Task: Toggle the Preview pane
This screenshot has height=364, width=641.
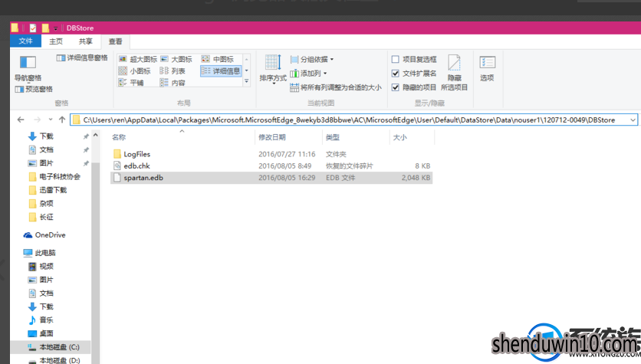Action: coord(34,89)
